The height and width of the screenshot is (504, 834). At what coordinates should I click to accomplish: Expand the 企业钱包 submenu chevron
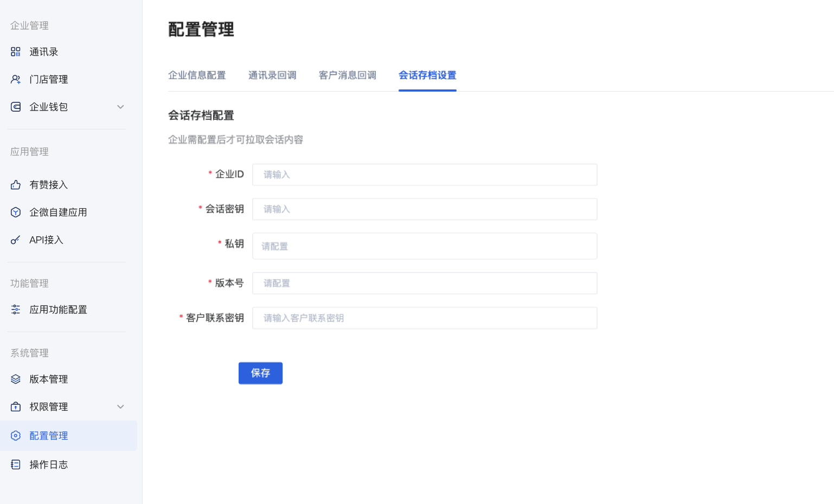[x=121, y=107]
